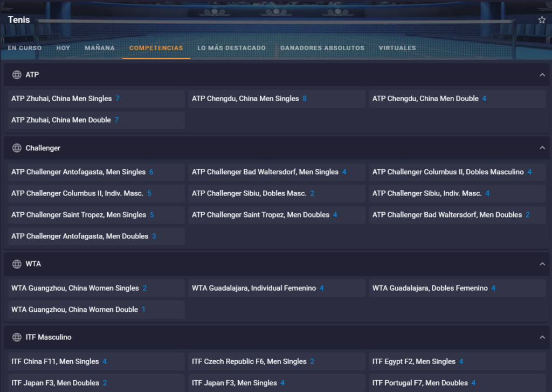
Task: Open ITF Czech Republic F6, Men Singles
Action: point(277,361)
